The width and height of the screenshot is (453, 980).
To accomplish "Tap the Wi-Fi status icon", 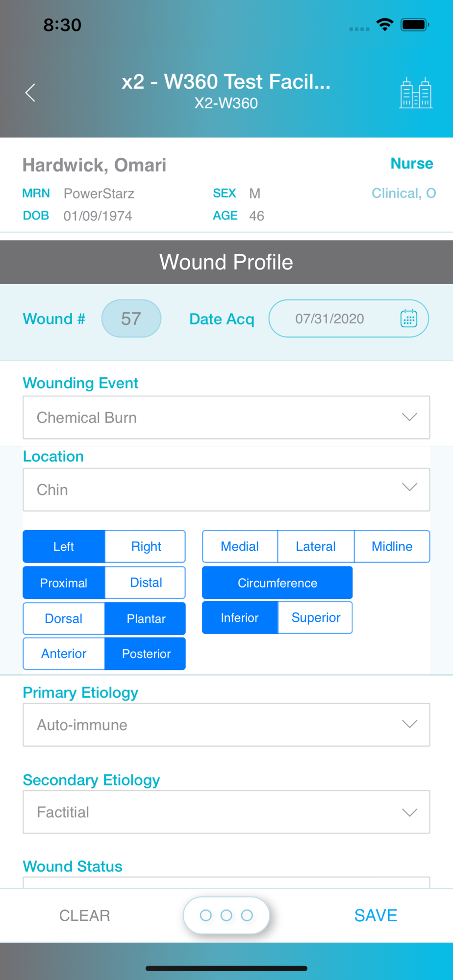I will (385, 24).
